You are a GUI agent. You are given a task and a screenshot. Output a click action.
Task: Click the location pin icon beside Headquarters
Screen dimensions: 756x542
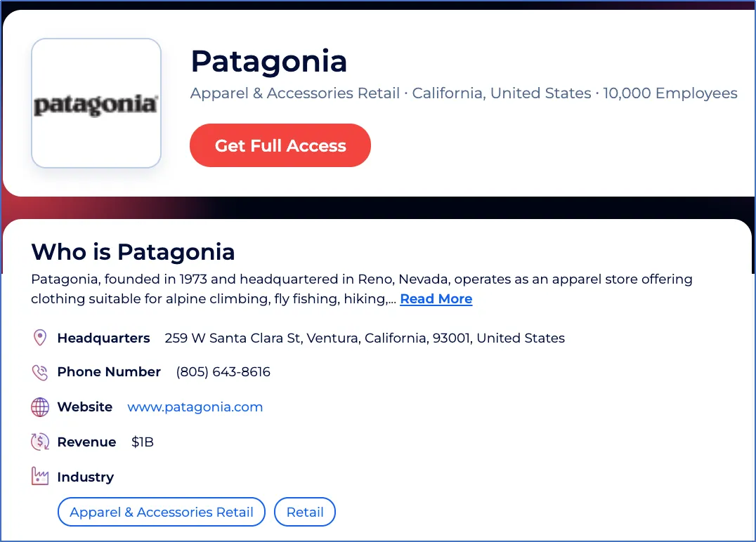40,337
